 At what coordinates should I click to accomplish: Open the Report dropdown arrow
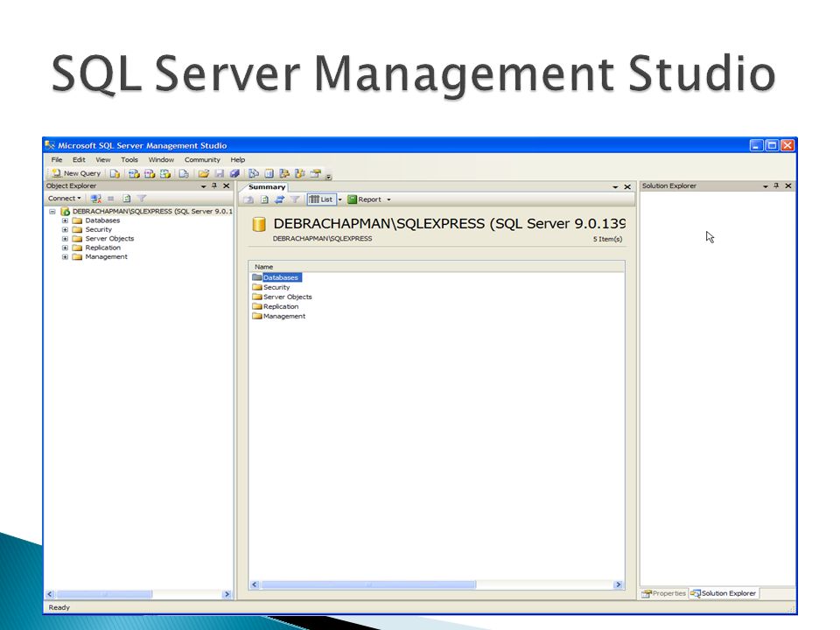(x=388, y=199)
